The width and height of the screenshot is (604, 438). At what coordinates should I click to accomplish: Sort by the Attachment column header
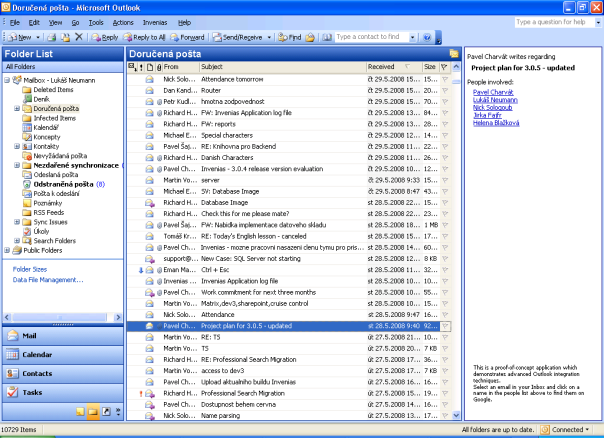(x=159, y=67)
